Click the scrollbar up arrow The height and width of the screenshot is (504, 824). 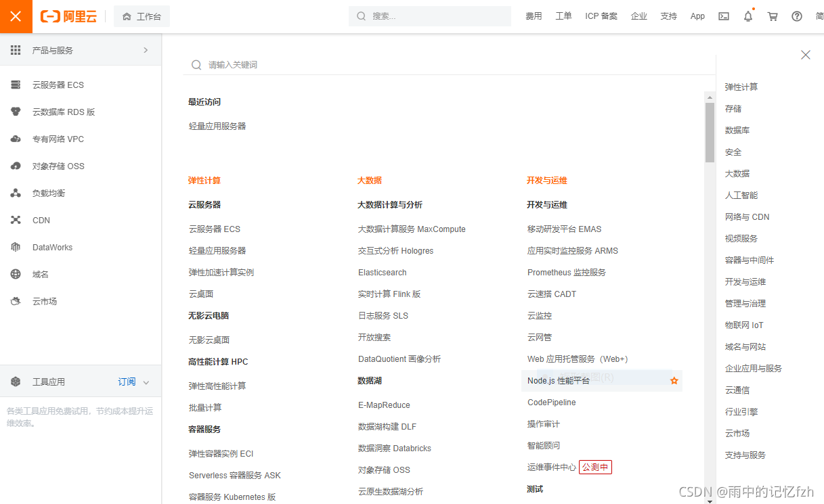point(710,97)
